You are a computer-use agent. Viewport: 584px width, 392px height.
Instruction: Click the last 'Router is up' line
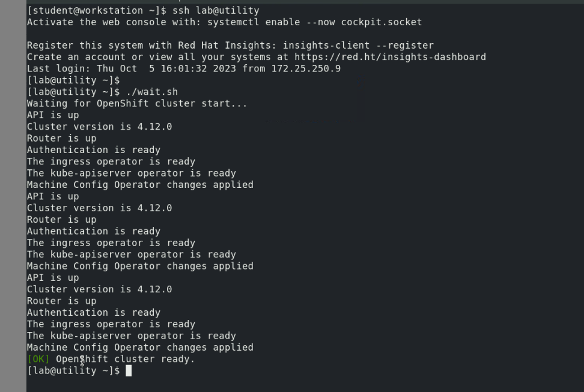(61, 301)
